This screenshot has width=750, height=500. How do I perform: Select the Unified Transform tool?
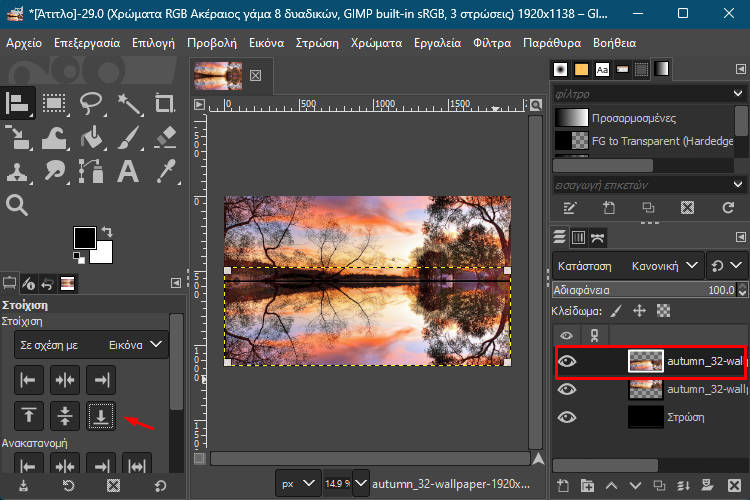point(18,137)
